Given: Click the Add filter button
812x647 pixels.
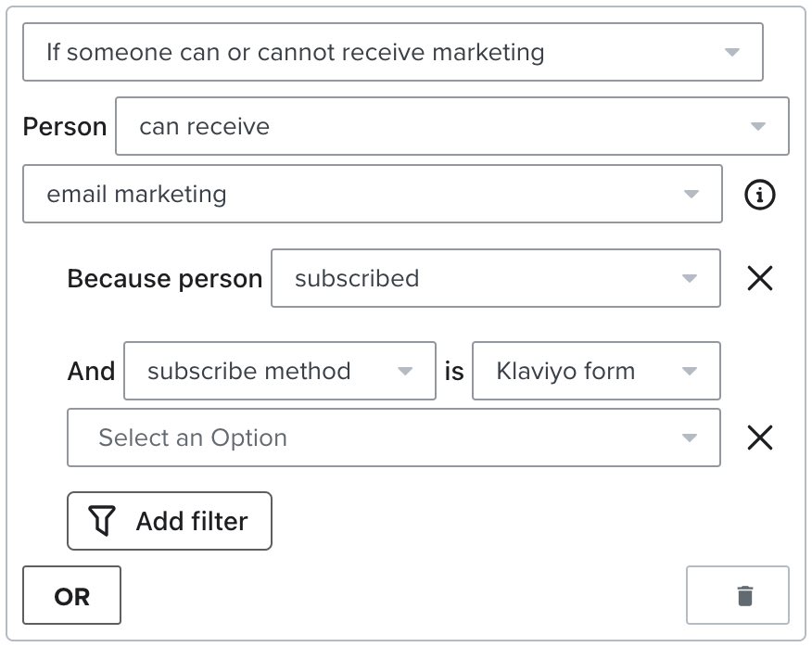Looking at the screenshot, I should click(x=169, y=520).
